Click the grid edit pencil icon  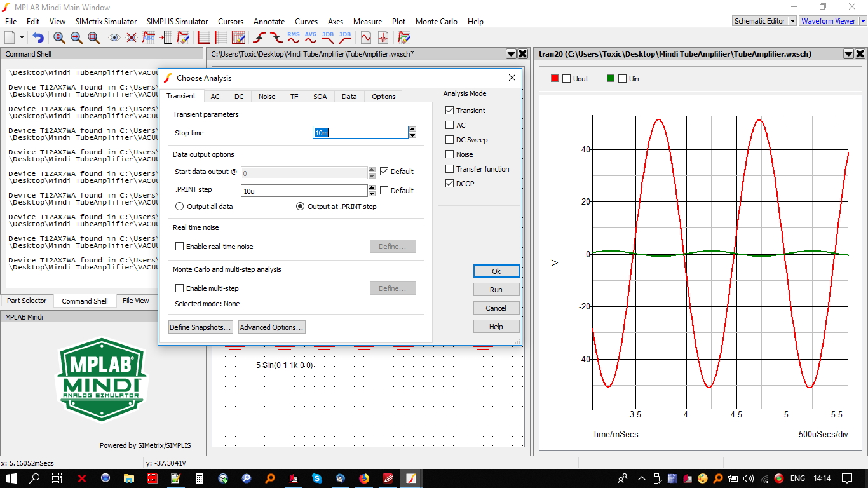[x=238, y=37]
